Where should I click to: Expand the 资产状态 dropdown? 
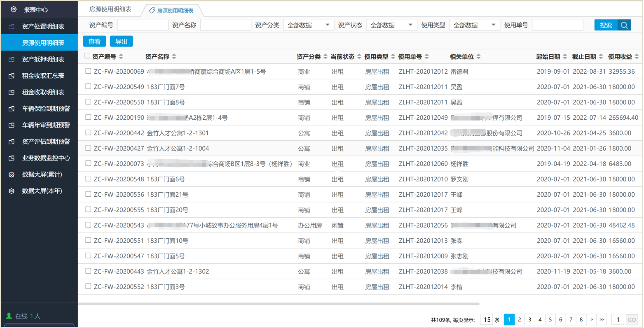391,25
